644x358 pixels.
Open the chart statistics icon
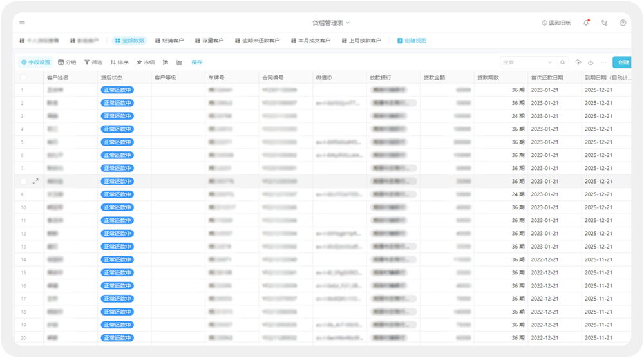tap(179, 62)
